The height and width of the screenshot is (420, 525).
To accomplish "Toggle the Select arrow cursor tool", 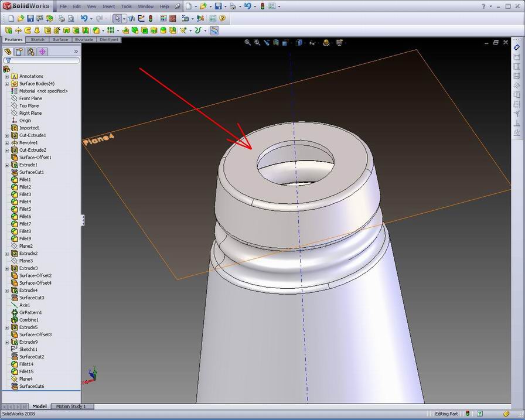I will pyautogui.click(x=117, y=18).
